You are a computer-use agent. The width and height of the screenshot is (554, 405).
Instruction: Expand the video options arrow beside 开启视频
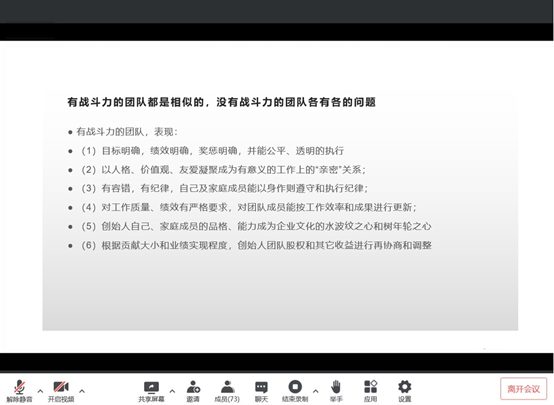pos(82,391)
